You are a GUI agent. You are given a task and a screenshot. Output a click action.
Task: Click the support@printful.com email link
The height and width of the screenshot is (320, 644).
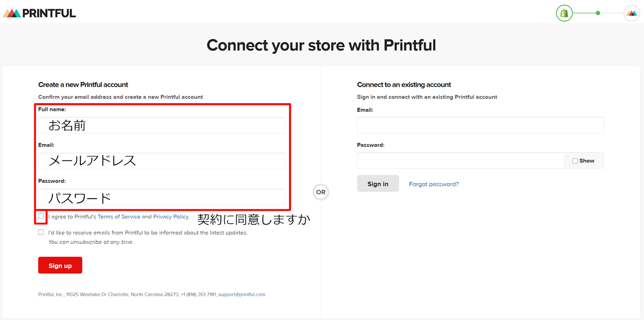[x=242, y=295]
